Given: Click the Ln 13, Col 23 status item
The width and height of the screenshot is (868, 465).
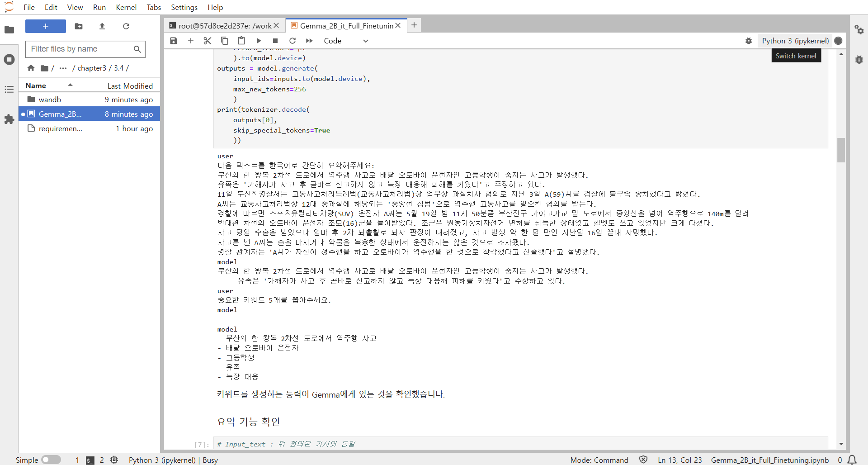Looking at the screenshot, I should 680,460.
